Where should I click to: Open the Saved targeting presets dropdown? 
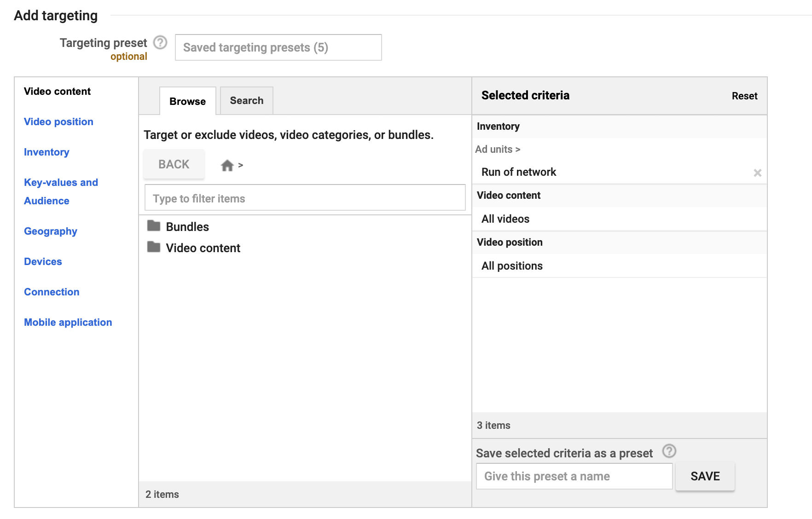(278, 47)
